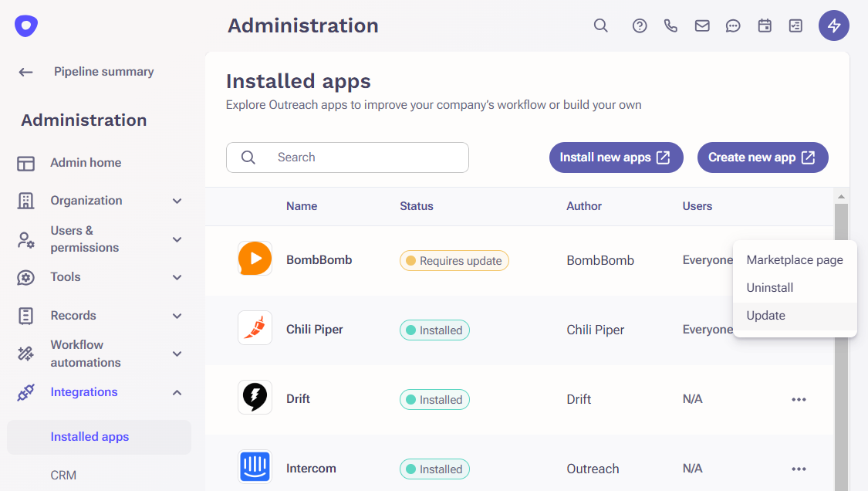This screenshot has width=868, height=491.
Task: Click the BombBomb app logo
Action: pos(255,259)
